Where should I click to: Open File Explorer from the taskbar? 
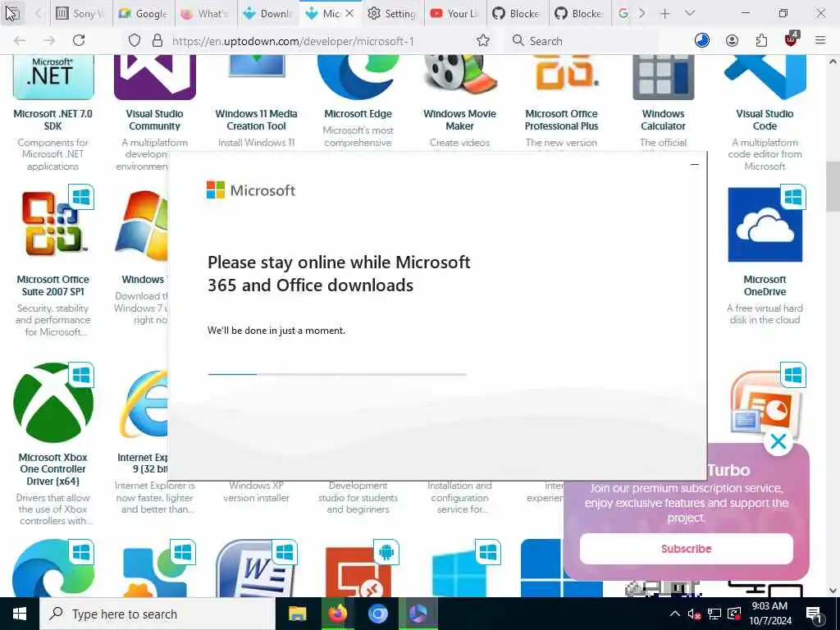[297, 614]
